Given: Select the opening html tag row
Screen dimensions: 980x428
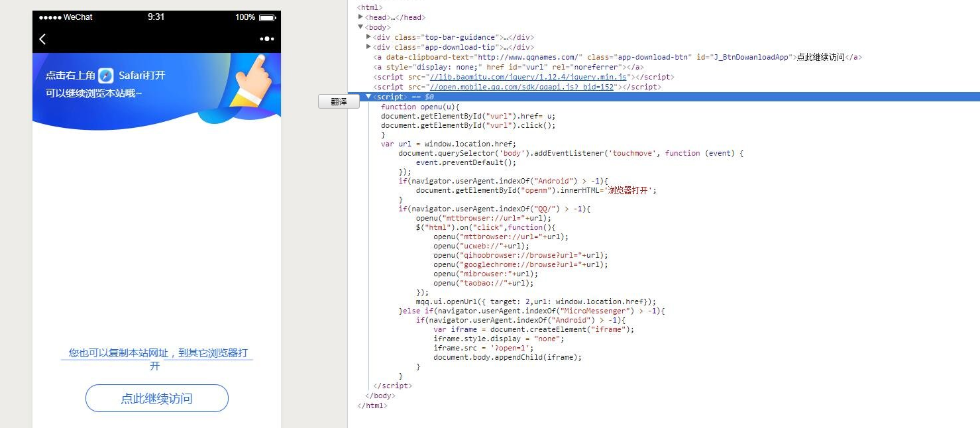Looking at the screenshot, I should [x=370, y=7].
